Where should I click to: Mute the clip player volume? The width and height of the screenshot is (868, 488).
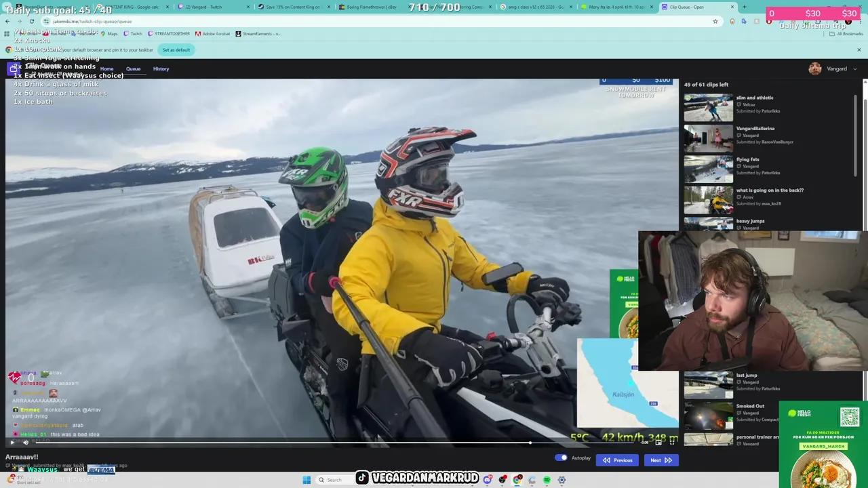tap(26, 442)
